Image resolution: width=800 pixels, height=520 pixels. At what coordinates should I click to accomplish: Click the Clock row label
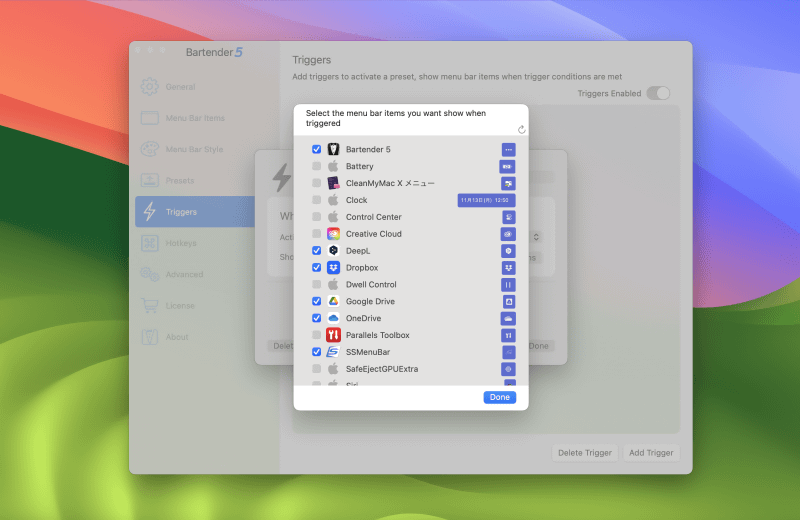tap(356, 200)
